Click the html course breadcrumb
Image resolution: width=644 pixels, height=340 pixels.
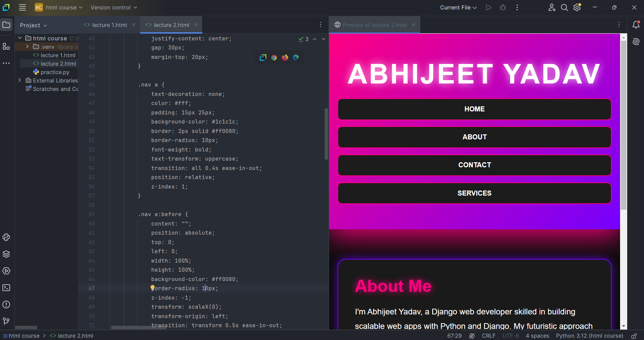tap(22, 336)
